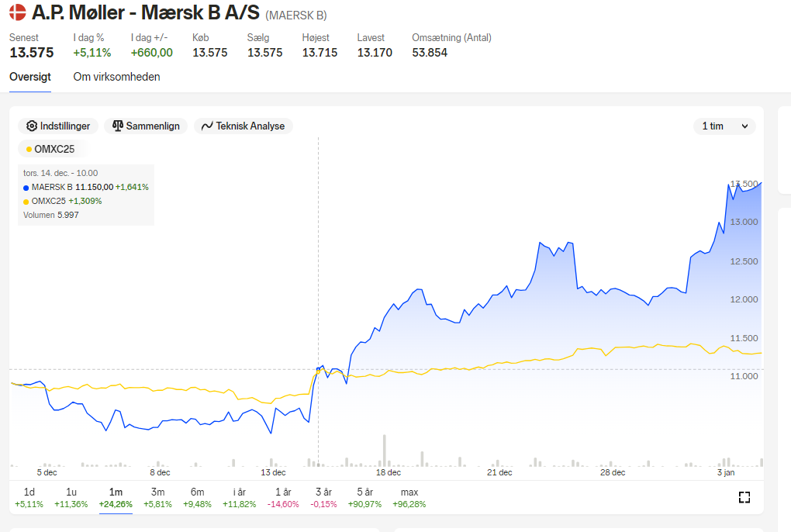This screenshot has height=532, width=791.
Task: Click the yellow OMXC25 color dot on chip
Action: click(x=29, y=149)
